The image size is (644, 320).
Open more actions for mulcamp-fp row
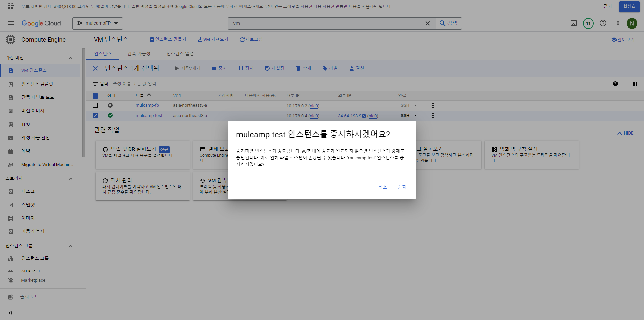tap(433, 105)
